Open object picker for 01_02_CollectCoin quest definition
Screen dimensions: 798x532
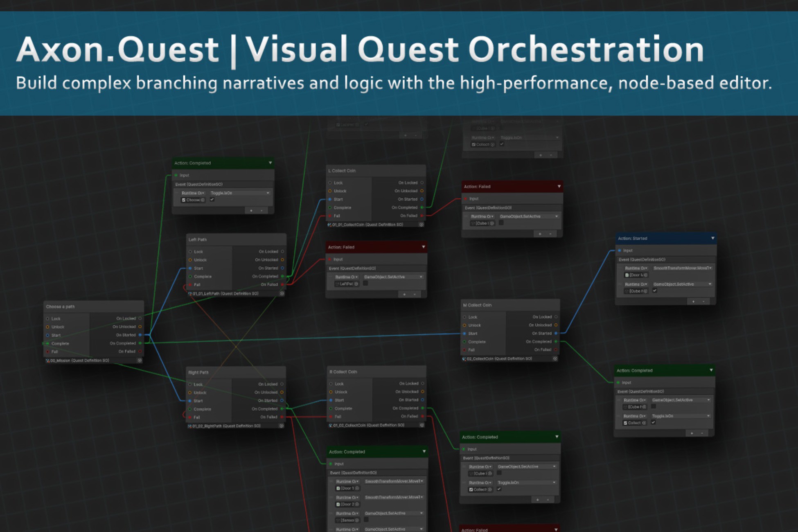(422, 425)
